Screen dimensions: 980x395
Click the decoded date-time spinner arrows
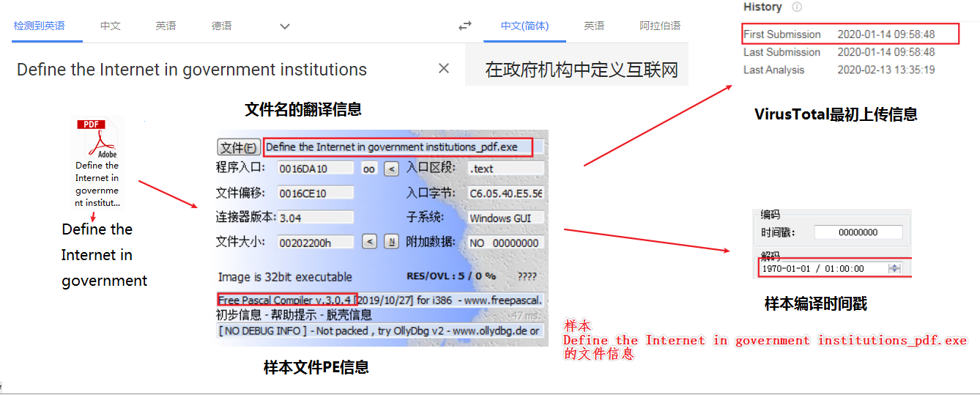click(894, 268)
